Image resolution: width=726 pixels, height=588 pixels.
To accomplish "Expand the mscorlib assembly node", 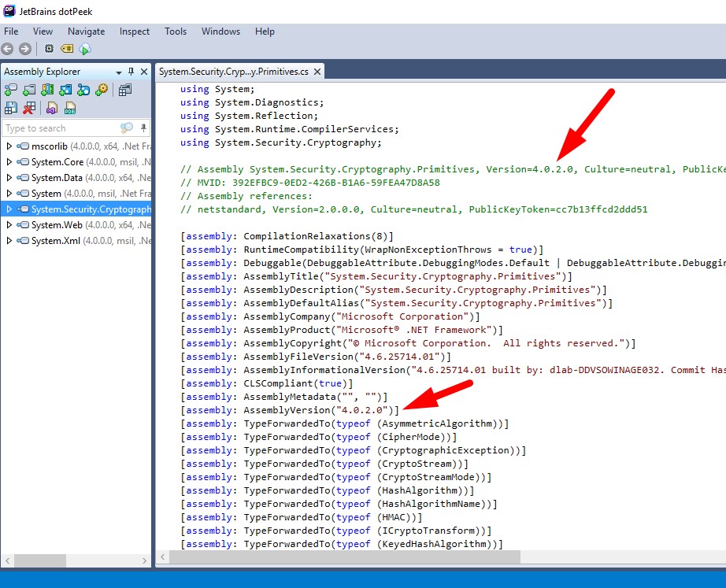I will (x=9, y=146).
